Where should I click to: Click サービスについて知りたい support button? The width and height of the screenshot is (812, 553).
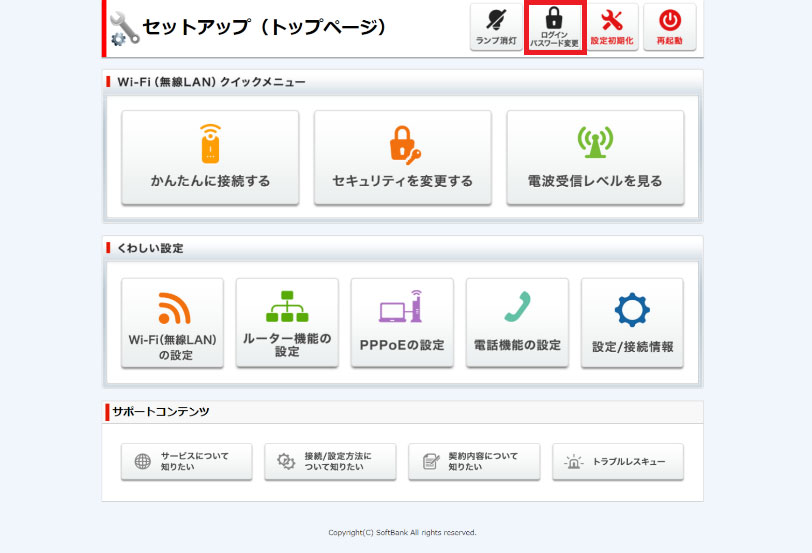[187, 461]
